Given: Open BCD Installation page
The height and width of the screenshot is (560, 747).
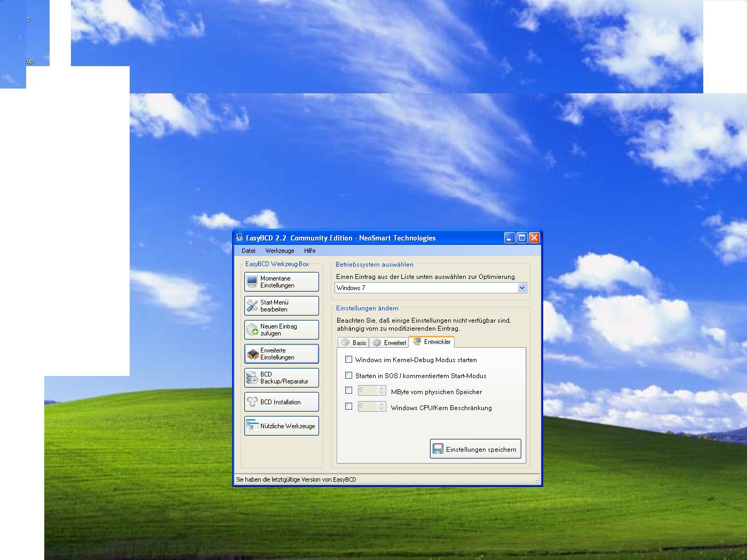Looking at the screenshot, I should [282, 402].
